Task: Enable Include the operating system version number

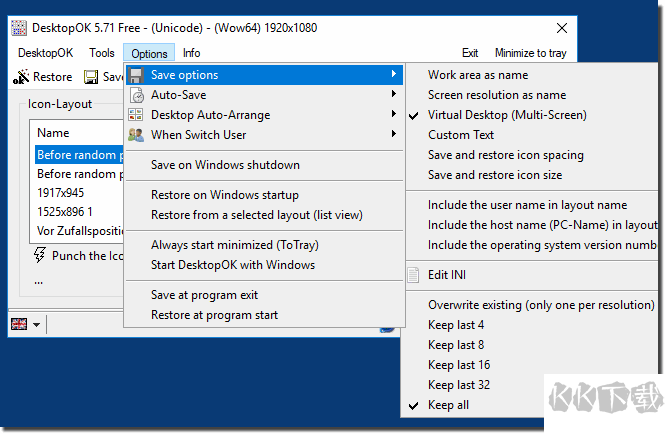Action: (x=532, y=245)
